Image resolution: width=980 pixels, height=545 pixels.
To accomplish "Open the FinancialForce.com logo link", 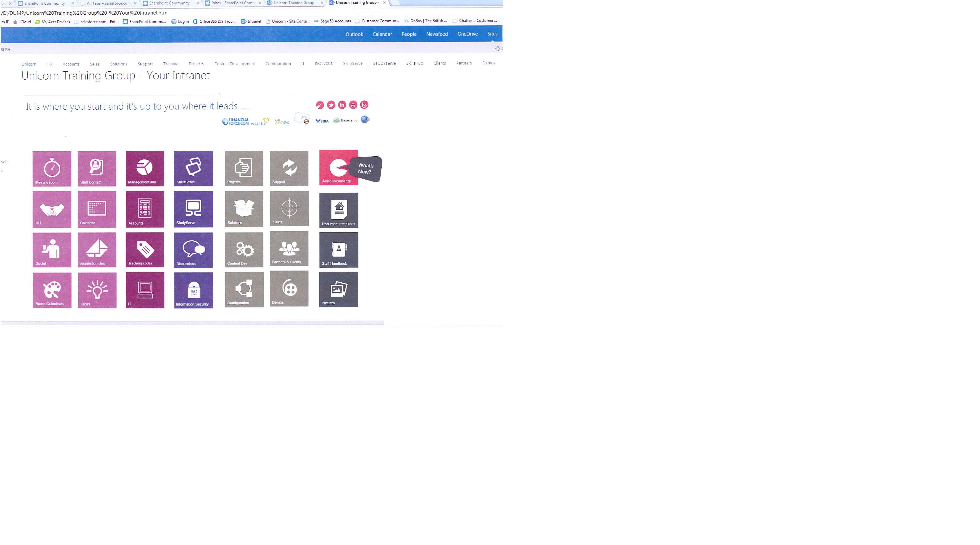I will [x=235, y=121].
